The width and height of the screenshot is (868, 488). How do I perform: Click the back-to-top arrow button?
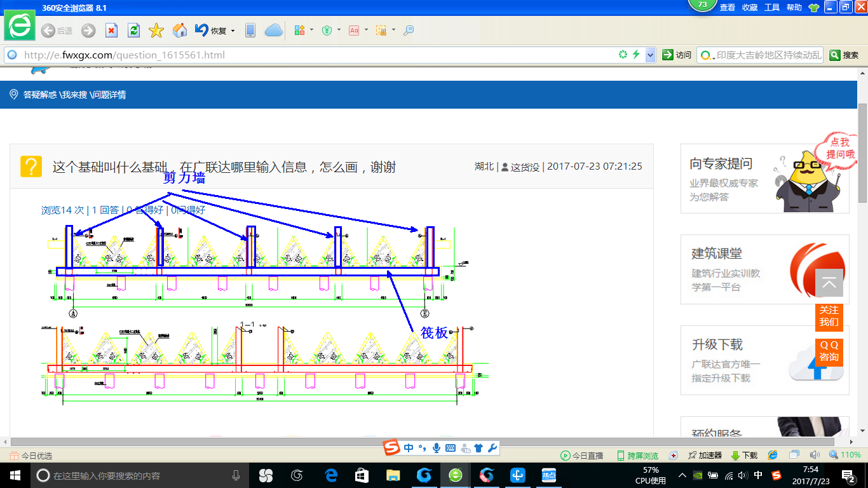pyautogui.click(x=829, y=283)
